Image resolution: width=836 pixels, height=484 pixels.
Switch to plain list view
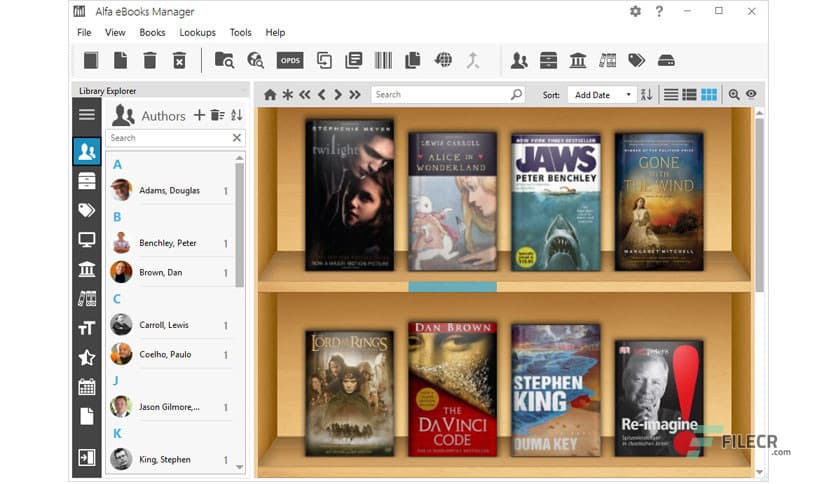(x=671, y=95)
